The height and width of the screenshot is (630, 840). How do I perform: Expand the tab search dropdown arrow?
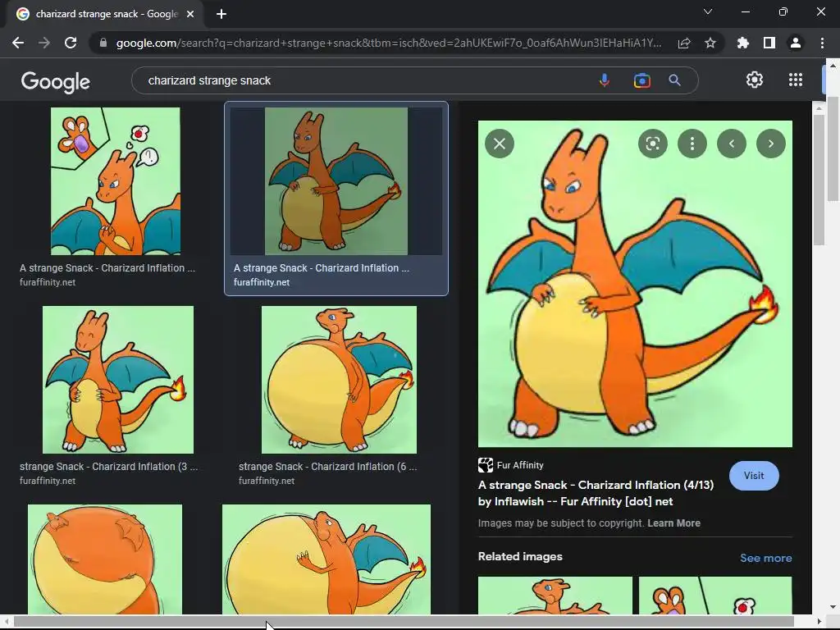coord(708,11)
